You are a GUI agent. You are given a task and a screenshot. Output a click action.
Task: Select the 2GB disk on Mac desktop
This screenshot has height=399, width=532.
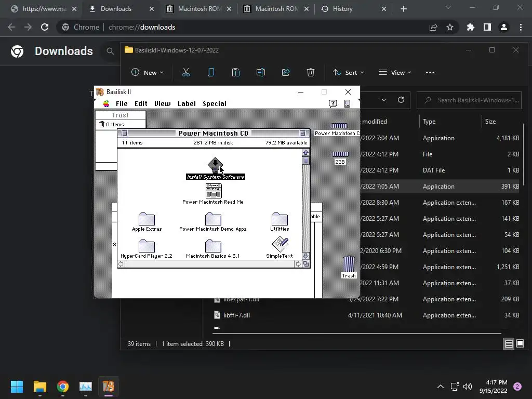340,154
